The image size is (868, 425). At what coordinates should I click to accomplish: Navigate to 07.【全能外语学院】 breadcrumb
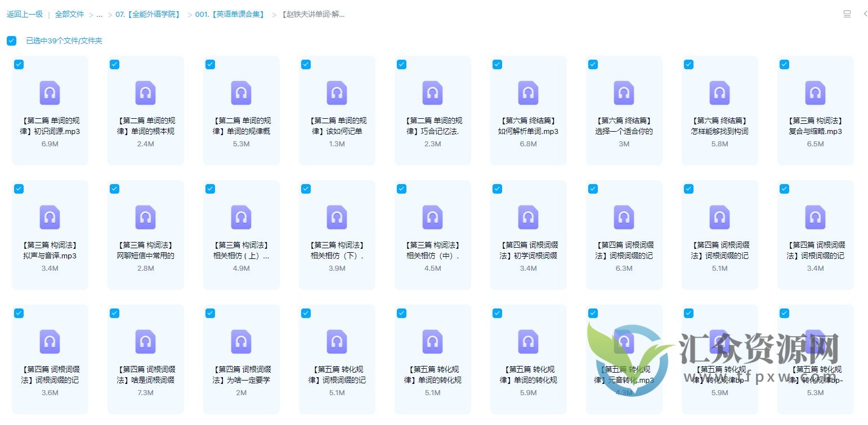[x=149, y=14]
